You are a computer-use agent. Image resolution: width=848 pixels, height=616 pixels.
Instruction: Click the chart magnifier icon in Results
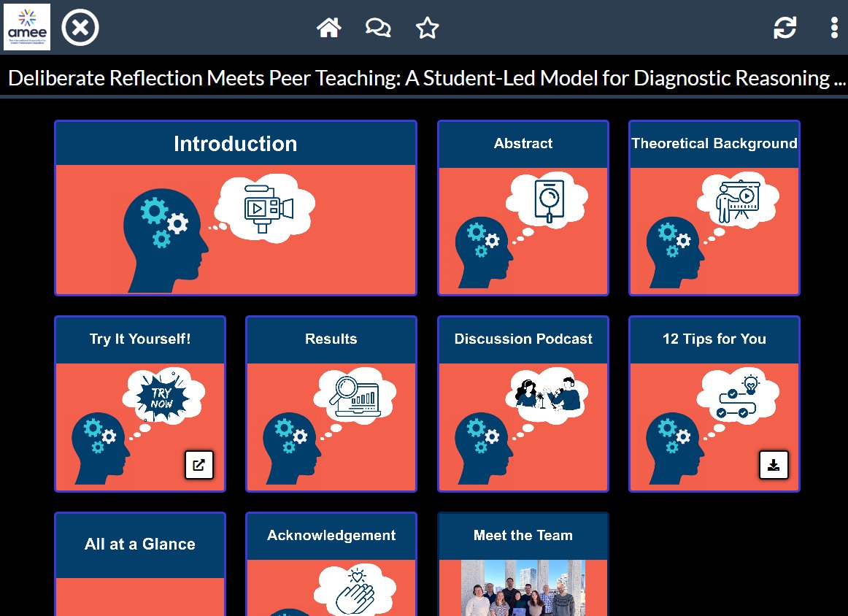357,397
